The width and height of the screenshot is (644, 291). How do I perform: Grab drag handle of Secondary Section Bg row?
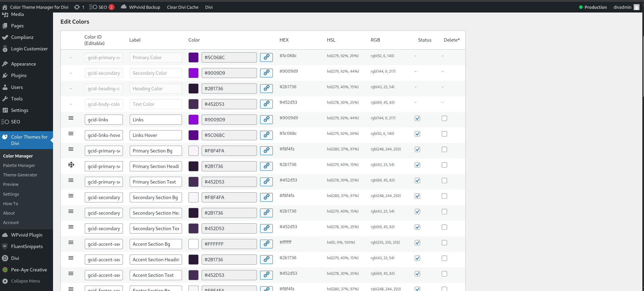[71, 196]
